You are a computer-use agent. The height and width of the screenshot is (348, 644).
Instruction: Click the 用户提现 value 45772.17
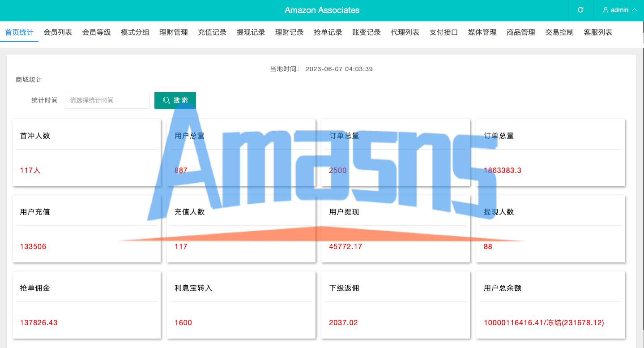click(345, 246)
